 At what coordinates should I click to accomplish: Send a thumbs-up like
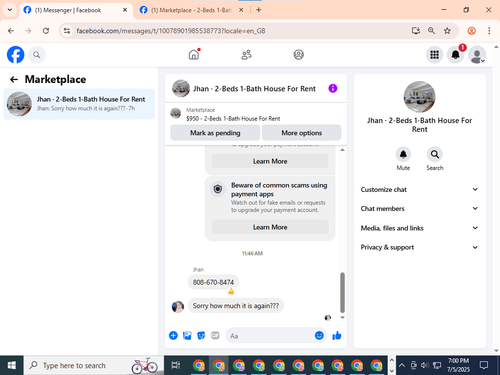coord(337,335)
